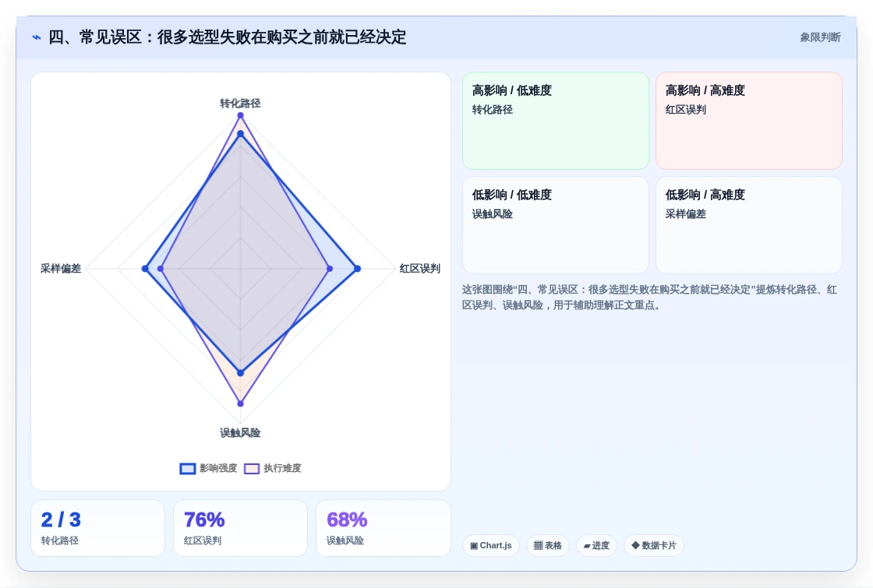Click the purple 执行难度 legend swatch

(252, 468)
